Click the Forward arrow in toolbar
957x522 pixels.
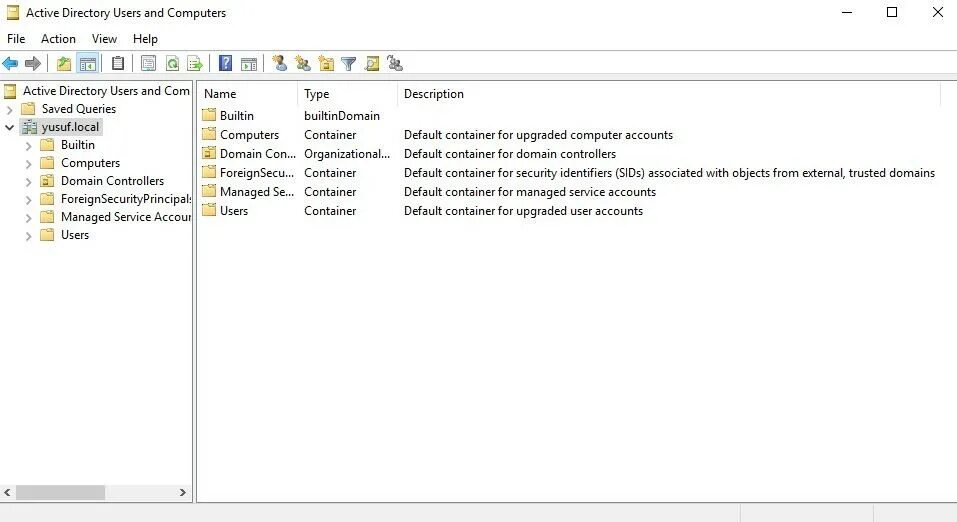pos(33,63)
